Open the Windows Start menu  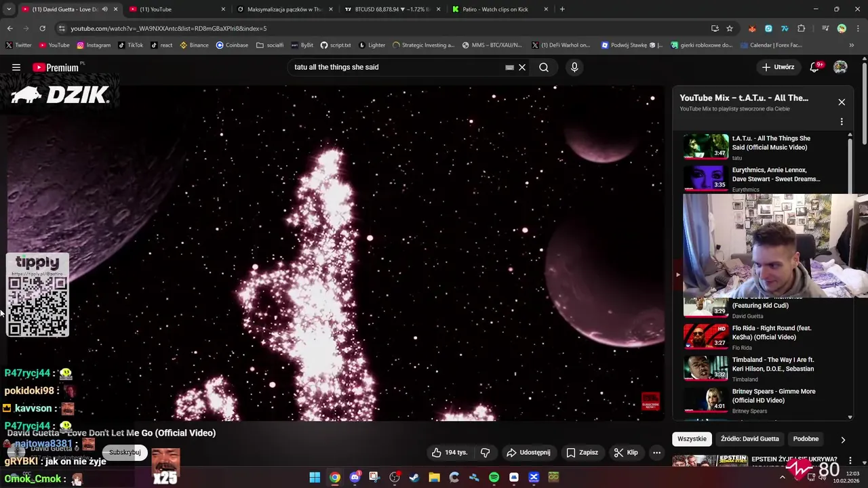[315, 477]
